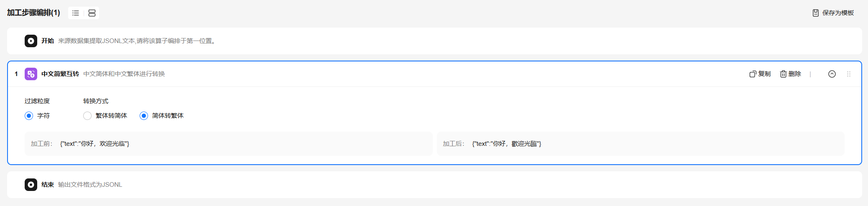Switch to list view icon

[76, 13]
